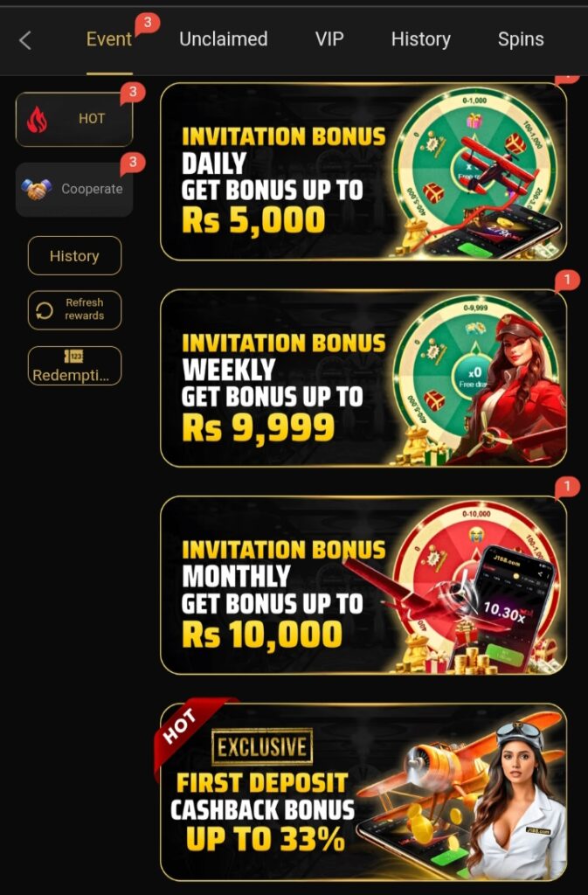This screenshot has width=588, height=895.
Task: Click notification badge on Event tab
Action: tap(147, 23)
